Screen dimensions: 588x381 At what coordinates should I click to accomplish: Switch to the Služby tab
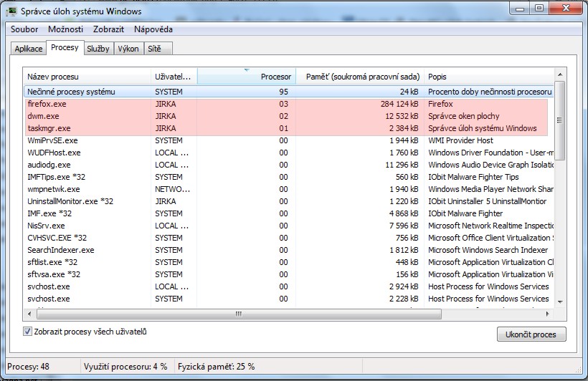pyautogui.click(x=98, y=49)
